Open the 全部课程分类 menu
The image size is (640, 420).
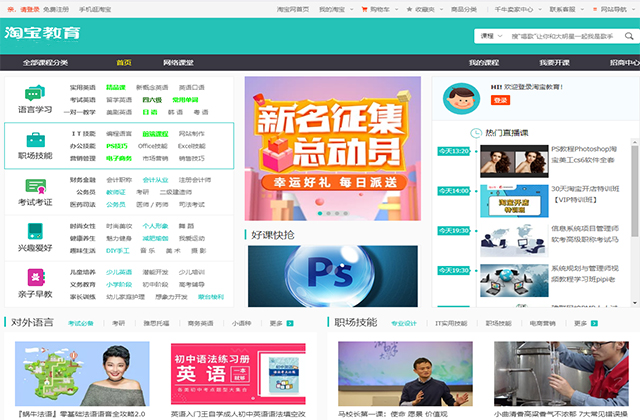pos(45,62)
